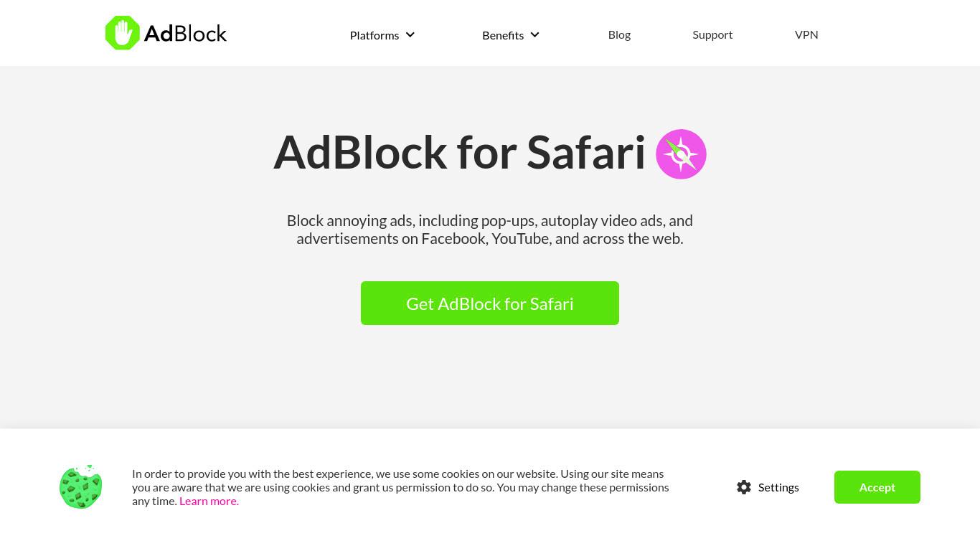This screenshot has width=980, height=551.
Task: Go to the Blog page
Action: click(x=619, y=34)
